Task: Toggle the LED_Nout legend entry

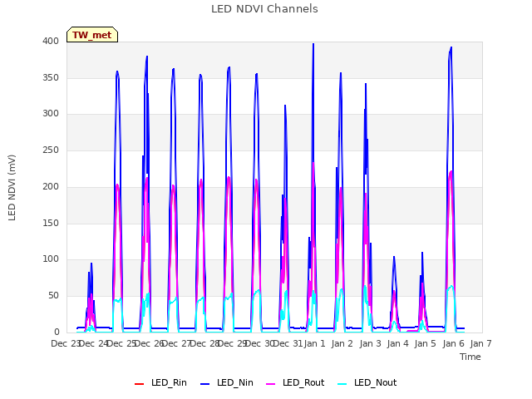Action: point(367,383)
